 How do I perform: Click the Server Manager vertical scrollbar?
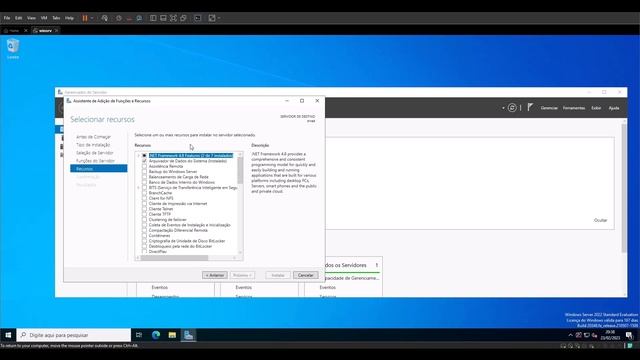coord(624,188)
